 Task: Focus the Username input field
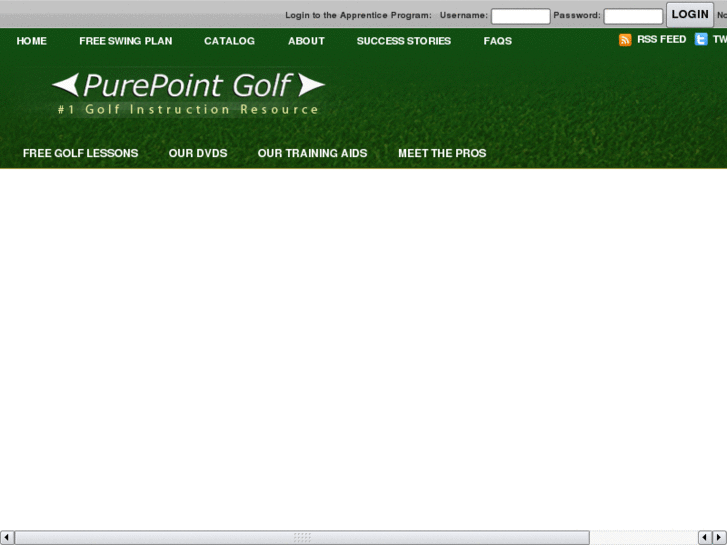[x=521, y=16]
